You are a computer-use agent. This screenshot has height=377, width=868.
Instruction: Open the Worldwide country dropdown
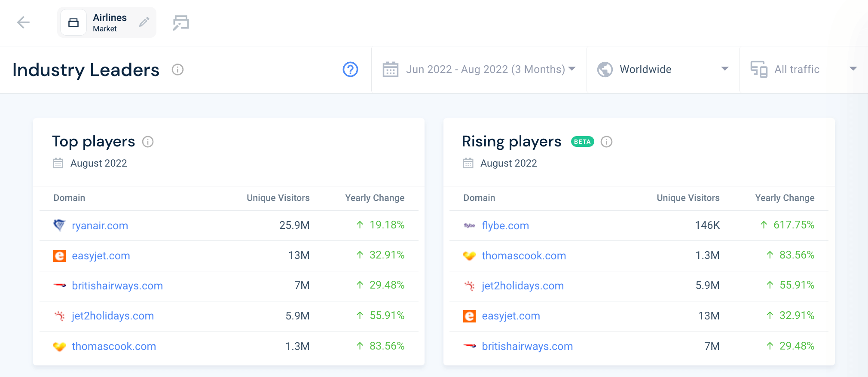coord(663,69)
